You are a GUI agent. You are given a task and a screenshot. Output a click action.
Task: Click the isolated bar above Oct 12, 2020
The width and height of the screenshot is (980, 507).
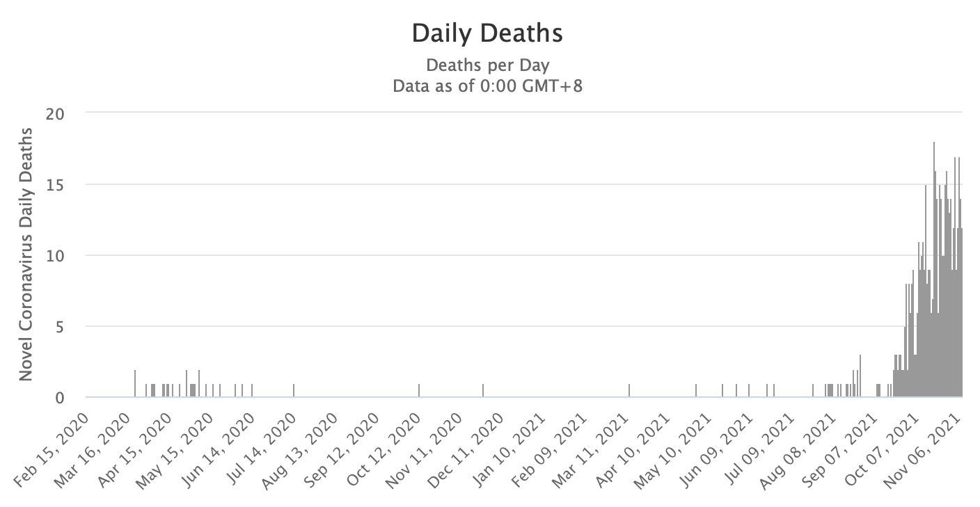(419, 390)
